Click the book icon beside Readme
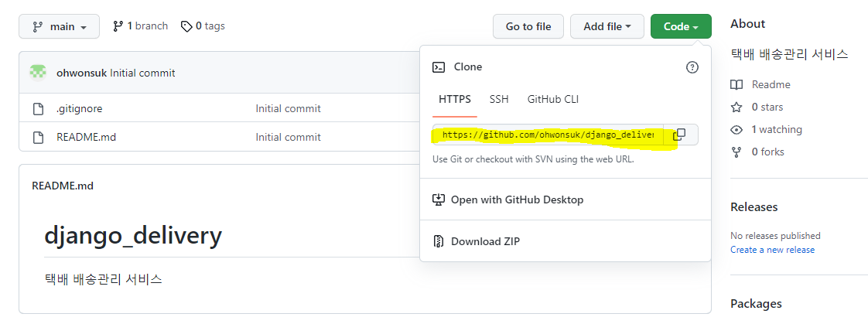This screenshot has height=324, width=868. click(736, 85)
